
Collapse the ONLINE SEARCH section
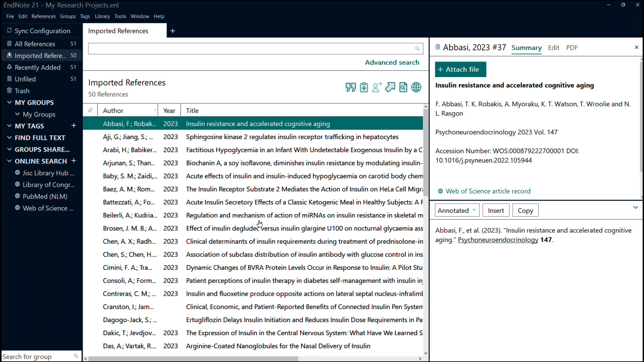tap(10, 161)
